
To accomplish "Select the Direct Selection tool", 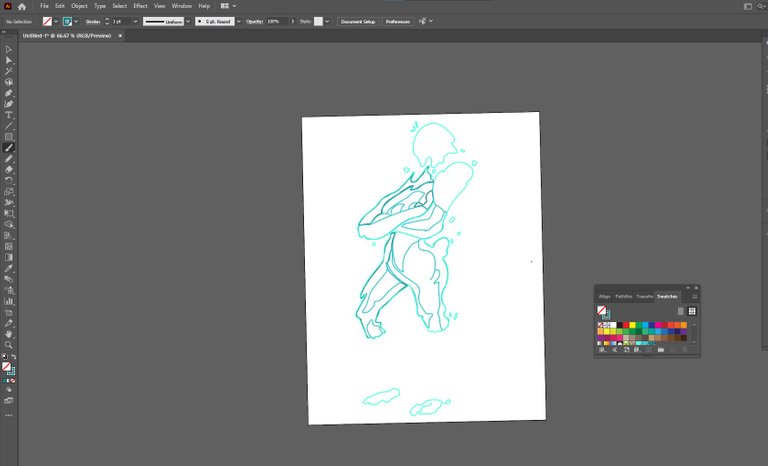I will coord(8,60).
